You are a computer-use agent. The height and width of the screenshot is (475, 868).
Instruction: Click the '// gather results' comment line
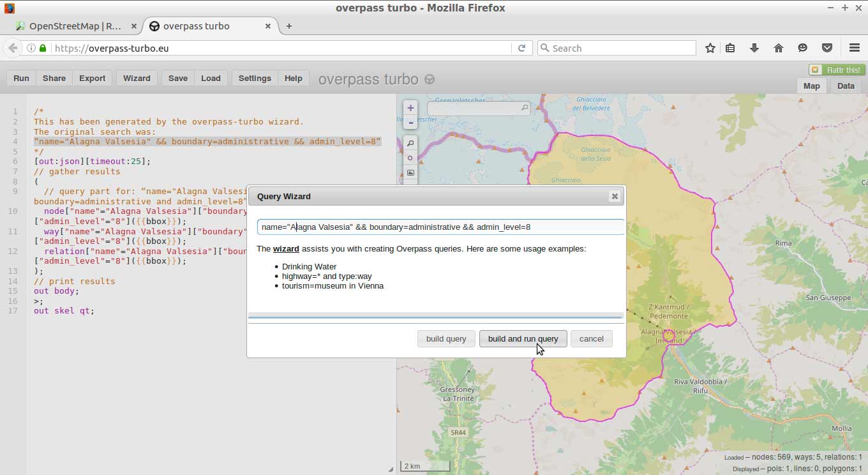77,171
